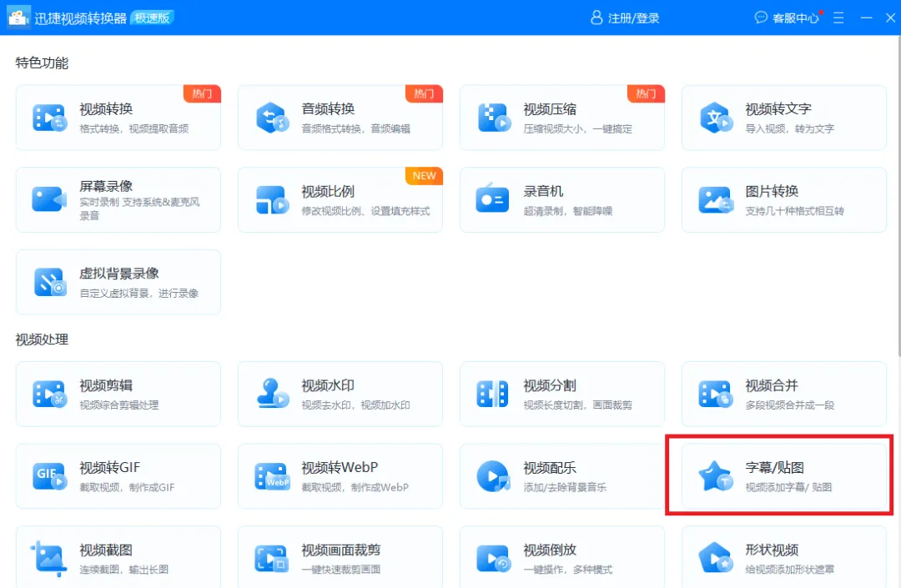The width and height of the screenshot is (901, 588).
Task: Click the 视频截图 screenshot icon
Action: click(48, 558)
